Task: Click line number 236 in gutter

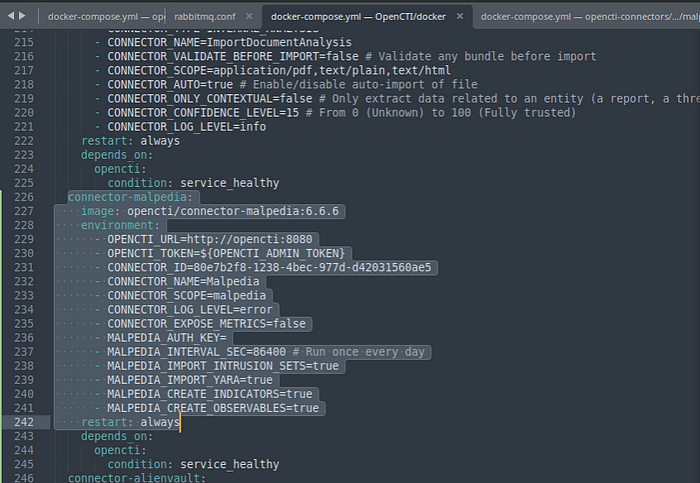Action: tap(24, 338)
